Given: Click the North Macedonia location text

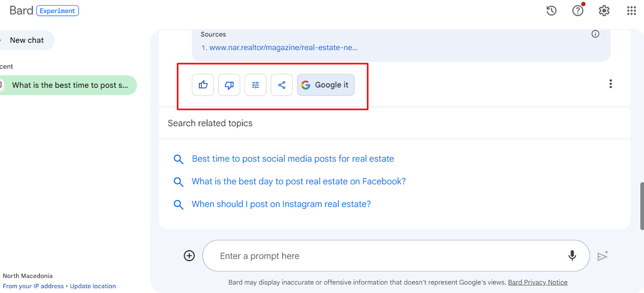Looking at the screenshot, I should [28, 276].
